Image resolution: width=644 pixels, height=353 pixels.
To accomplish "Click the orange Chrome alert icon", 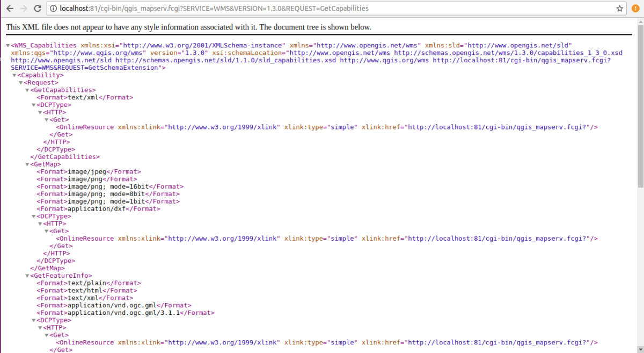I will (x=635, y=9).
